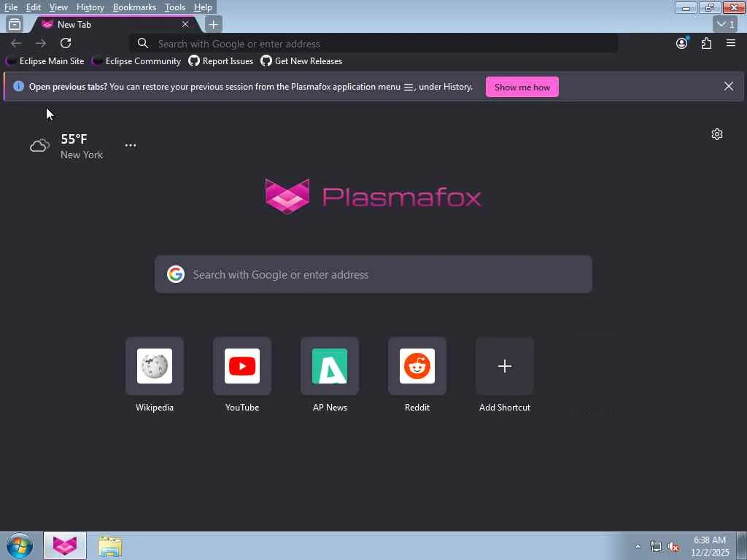Open the account profile icon
Screen dimensions: 747x560
tap(682, 43)
